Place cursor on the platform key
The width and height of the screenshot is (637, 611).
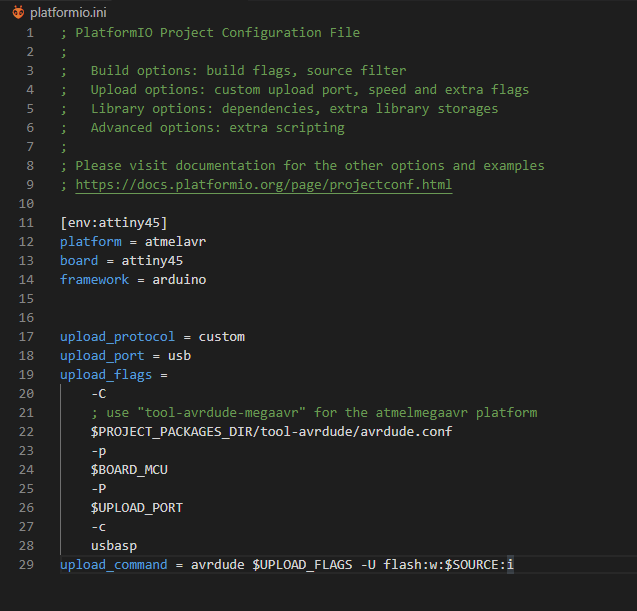point(90,242)
